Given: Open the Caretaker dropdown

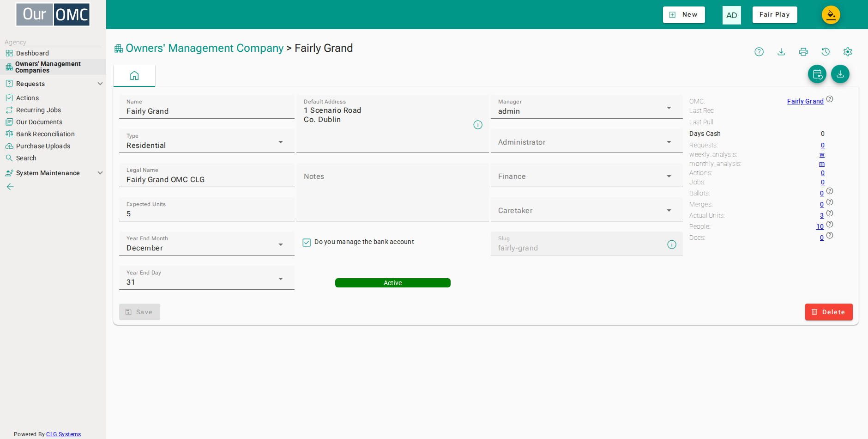Looking at the screenshot, I should [x=586, y=209].
